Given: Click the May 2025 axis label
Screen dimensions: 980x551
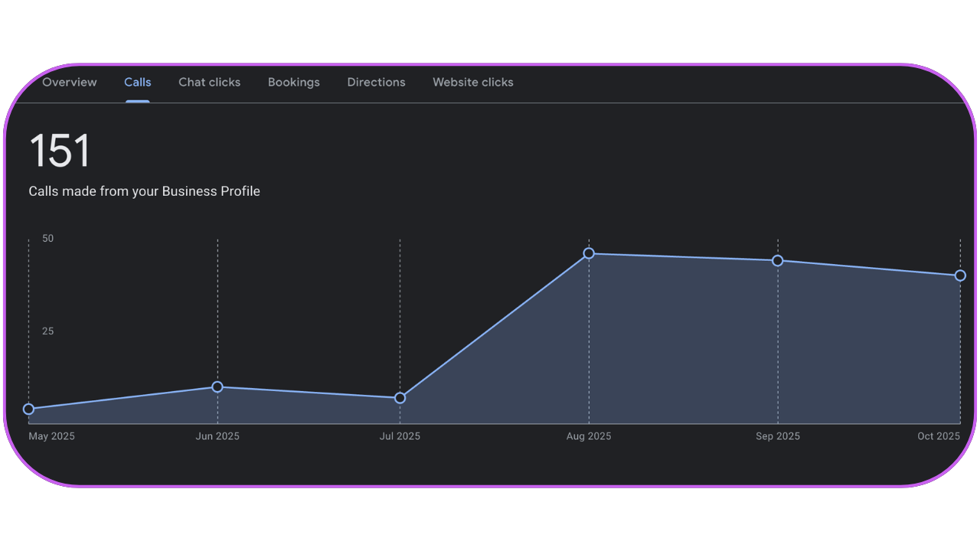Looking at the screenshot, I should tap(51, 436).
